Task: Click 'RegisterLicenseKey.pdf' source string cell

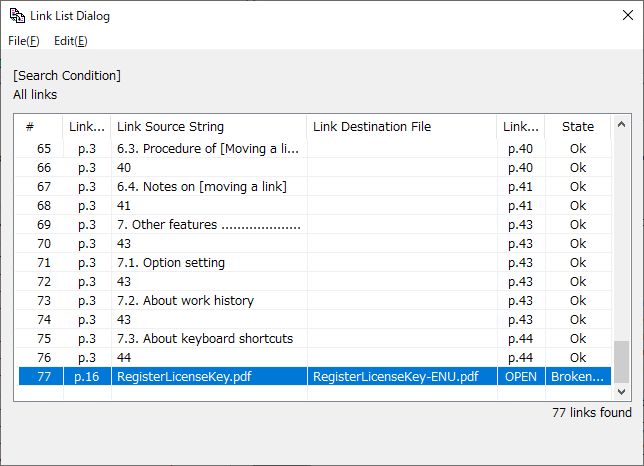Action: (209, 376)
